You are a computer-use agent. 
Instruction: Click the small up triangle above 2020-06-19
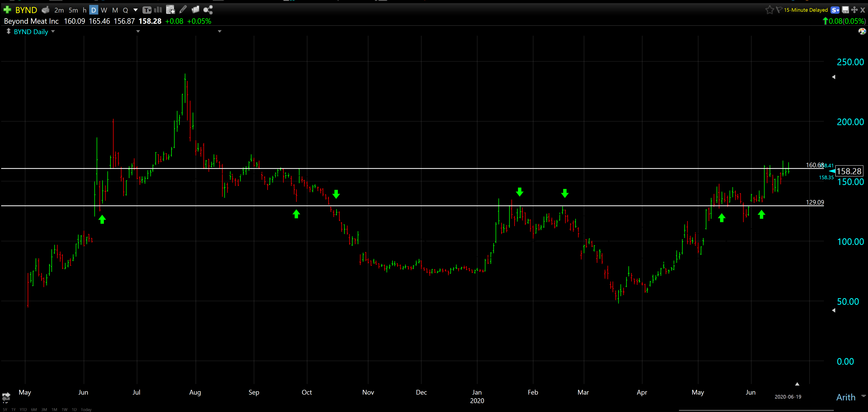pyautogui.click(x=797, y=384)
